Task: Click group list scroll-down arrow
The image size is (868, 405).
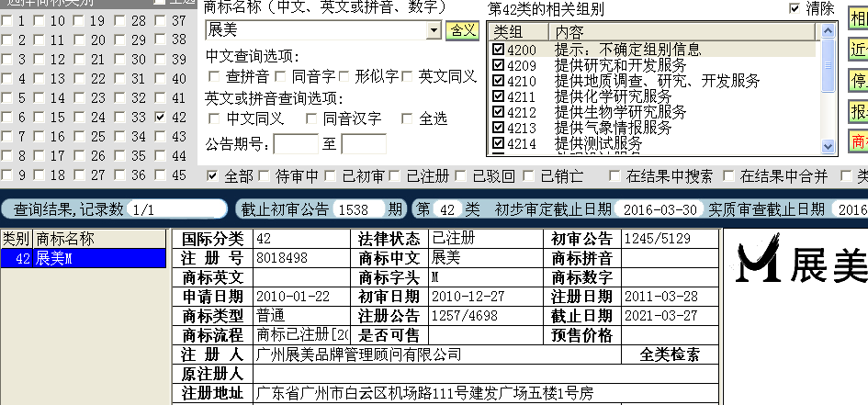Action: [x=829, y=146]
